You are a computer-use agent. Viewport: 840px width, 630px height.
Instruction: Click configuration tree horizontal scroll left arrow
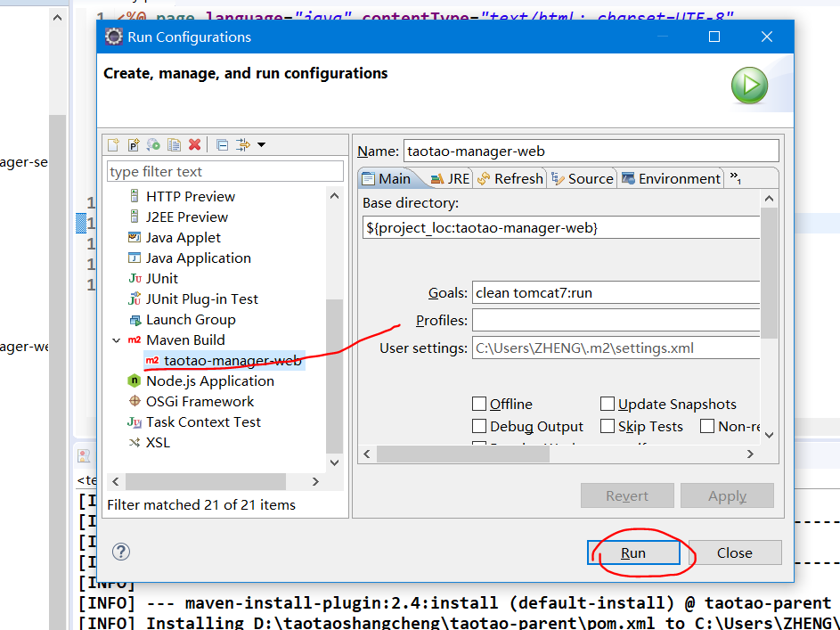pos(116,481)
